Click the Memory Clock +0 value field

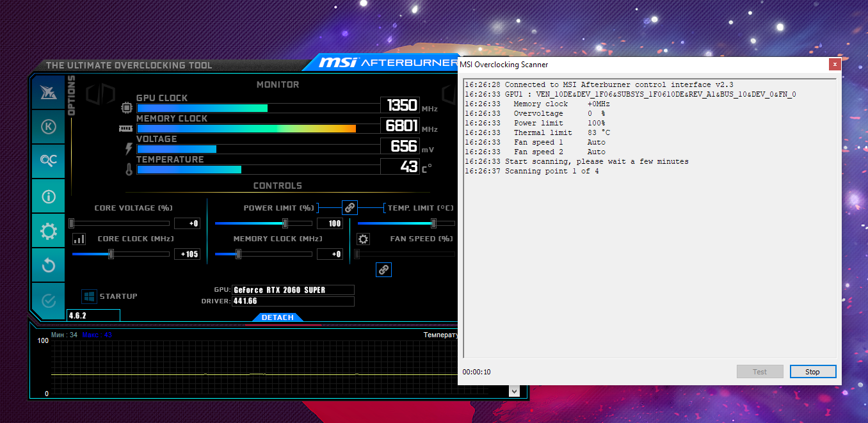tap(330, 254)
